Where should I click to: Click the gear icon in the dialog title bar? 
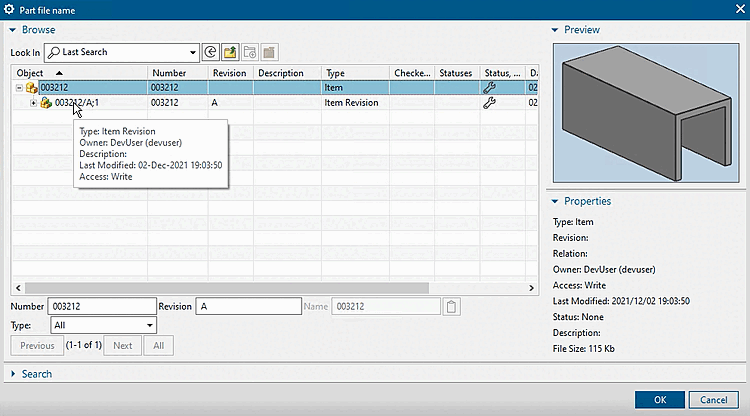pos(9,9)
